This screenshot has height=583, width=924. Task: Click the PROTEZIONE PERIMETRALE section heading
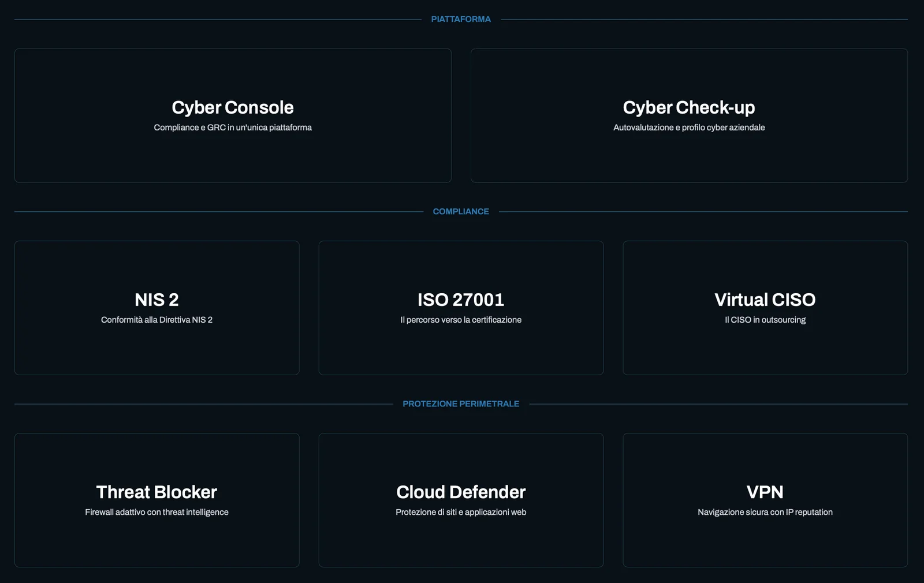point(461,403)
